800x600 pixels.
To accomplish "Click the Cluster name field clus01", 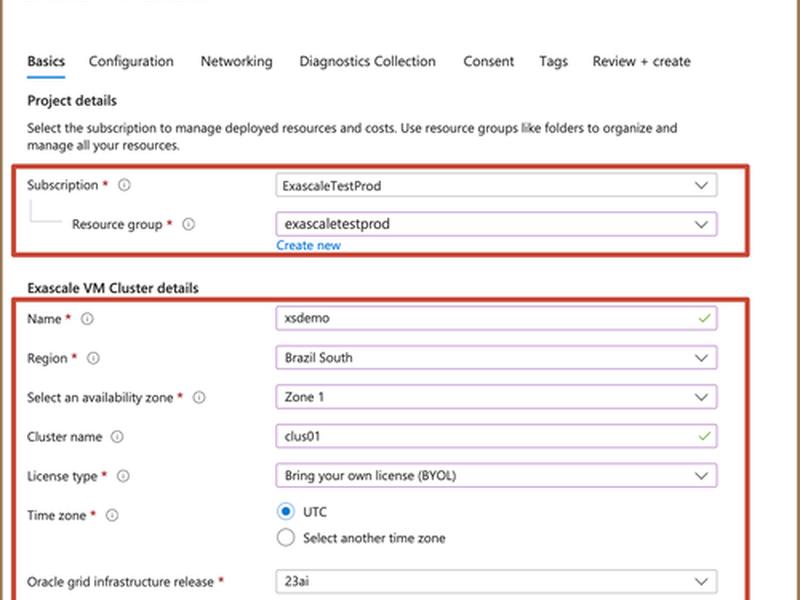I will coord(496,436).
